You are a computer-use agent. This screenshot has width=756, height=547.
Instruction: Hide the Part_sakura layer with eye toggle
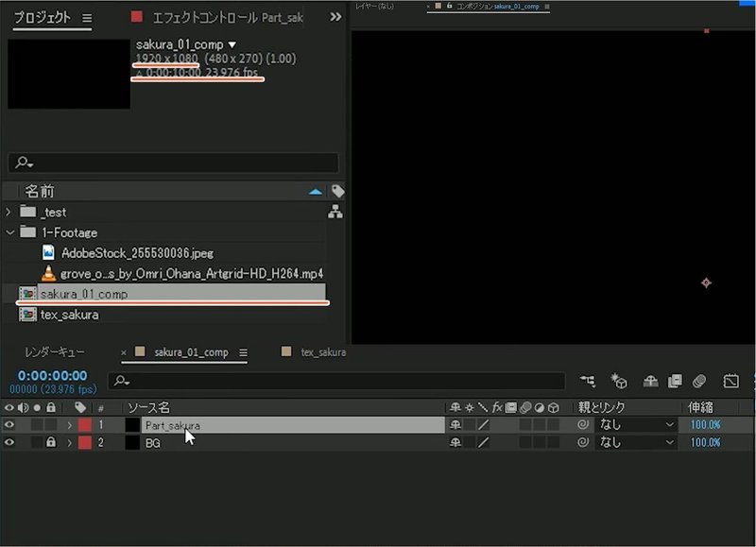tap(9, 425)
